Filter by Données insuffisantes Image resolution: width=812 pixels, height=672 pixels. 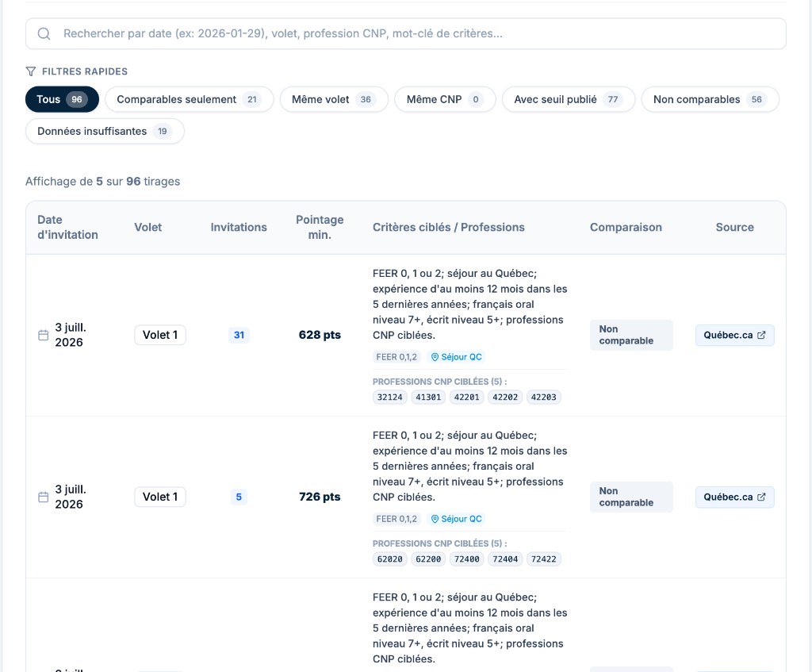(x=105, y=131)
